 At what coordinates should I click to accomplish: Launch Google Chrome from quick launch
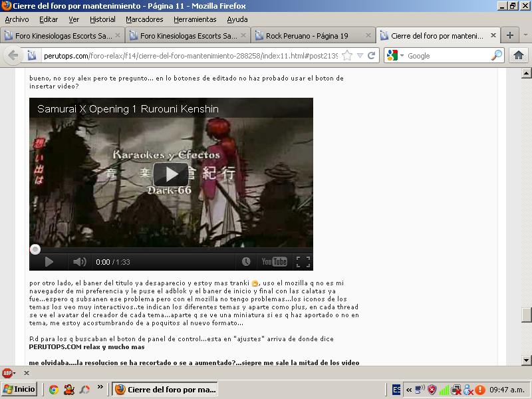point(53,389)
